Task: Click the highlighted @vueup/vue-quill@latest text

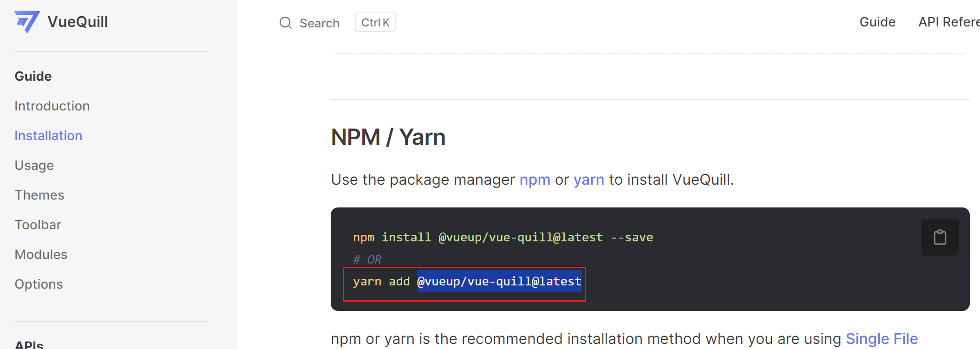Action: 499,281
